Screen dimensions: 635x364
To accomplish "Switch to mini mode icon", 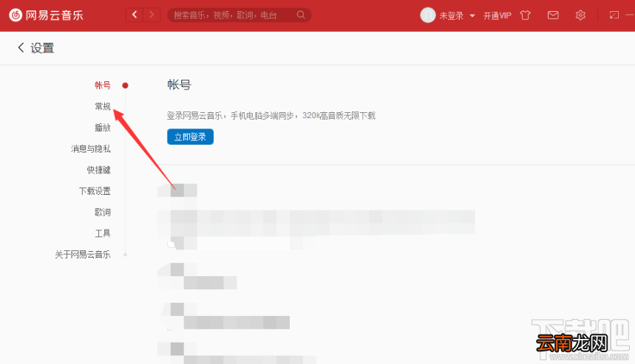I will [614, 16].
